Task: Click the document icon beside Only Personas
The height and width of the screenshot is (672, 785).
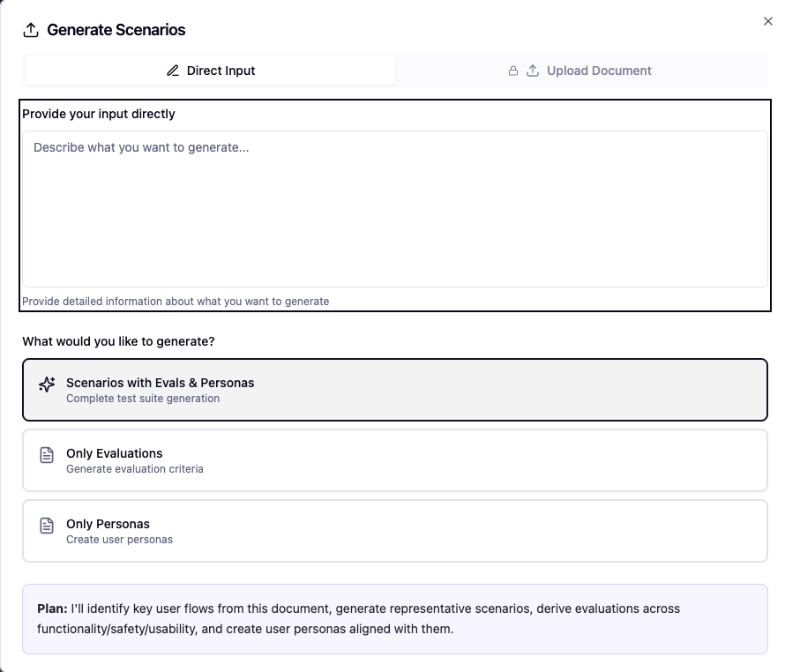Action: pyautogui.click(x=46, y=525)
